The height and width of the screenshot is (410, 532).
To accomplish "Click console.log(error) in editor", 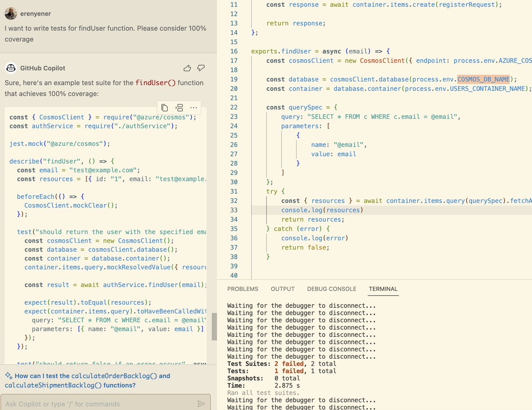I will pyautogui.click(x=314, y=238).
